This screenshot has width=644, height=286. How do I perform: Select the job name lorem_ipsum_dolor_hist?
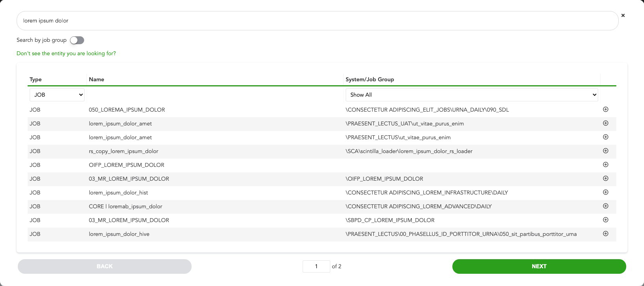119,193
